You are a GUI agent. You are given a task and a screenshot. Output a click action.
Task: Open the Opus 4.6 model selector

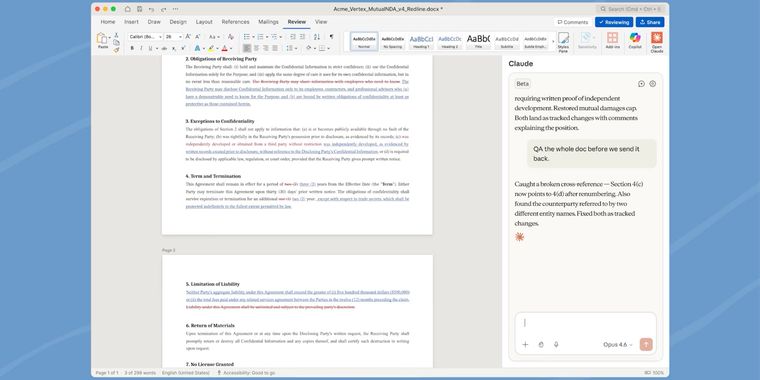[618, 345]
